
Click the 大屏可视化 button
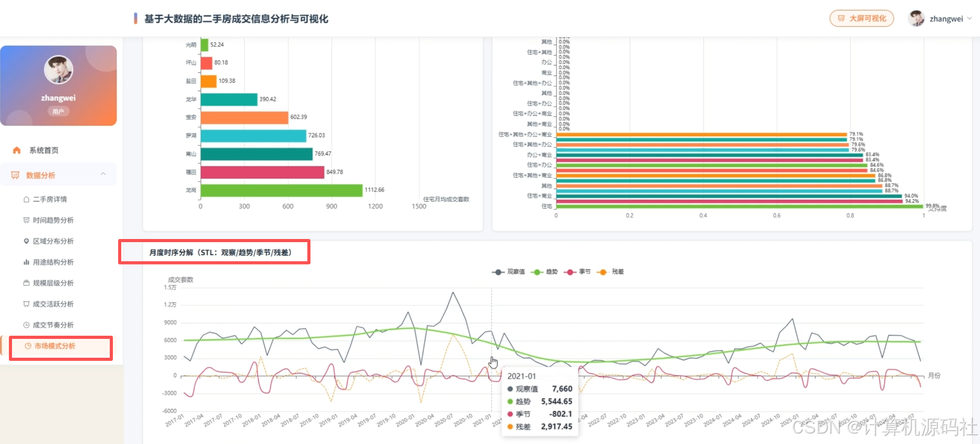(x=861, y=18)
